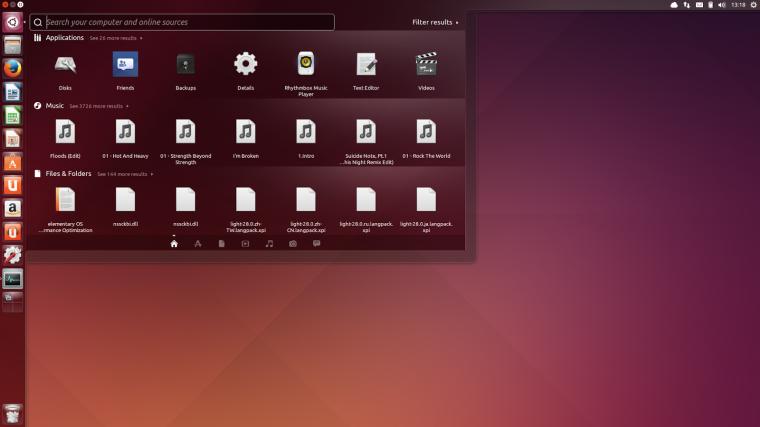Expand more Applications results
Viewport: 760px width, 427px height.
pos(116,38)
